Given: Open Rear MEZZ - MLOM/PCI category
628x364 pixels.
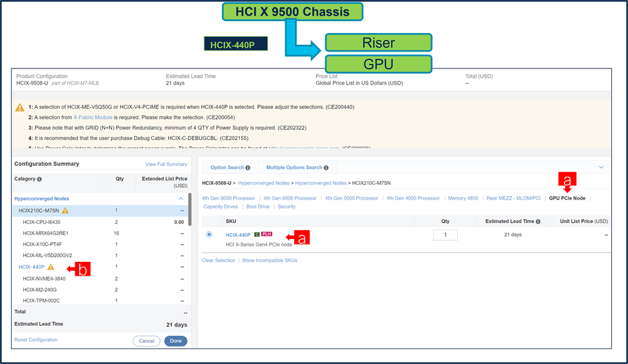Looking at the screenshot, I should [513, 198].
